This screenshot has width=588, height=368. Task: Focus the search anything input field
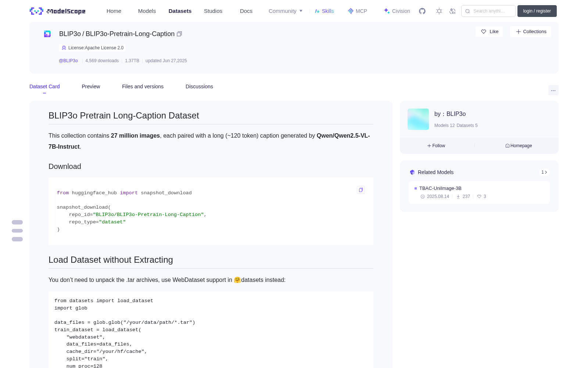488,11
